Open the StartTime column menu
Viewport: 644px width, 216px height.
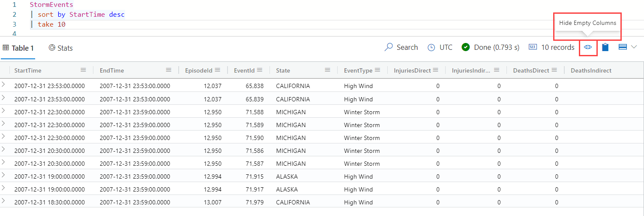(x=84, y=70)
